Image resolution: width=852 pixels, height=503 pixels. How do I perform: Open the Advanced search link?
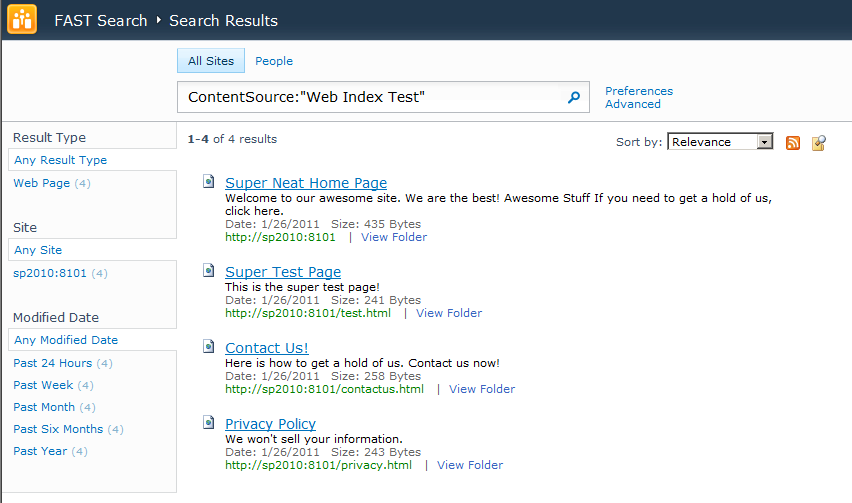point(633,104)
